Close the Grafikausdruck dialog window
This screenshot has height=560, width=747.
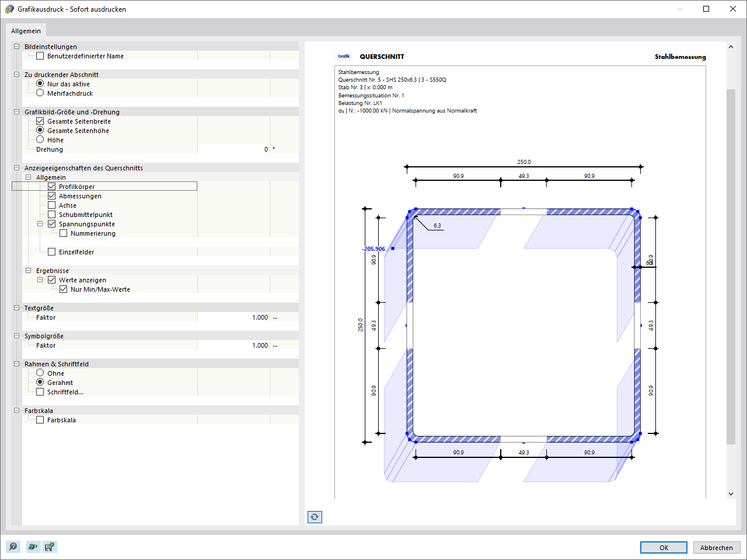pyautogui.click(x=733, y=9)
